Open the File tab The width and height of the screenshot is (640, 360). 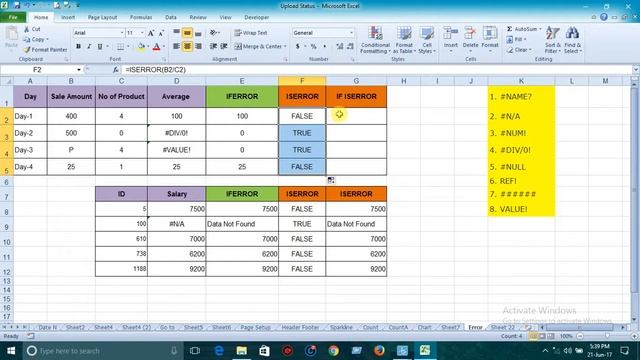click(13, 17)
